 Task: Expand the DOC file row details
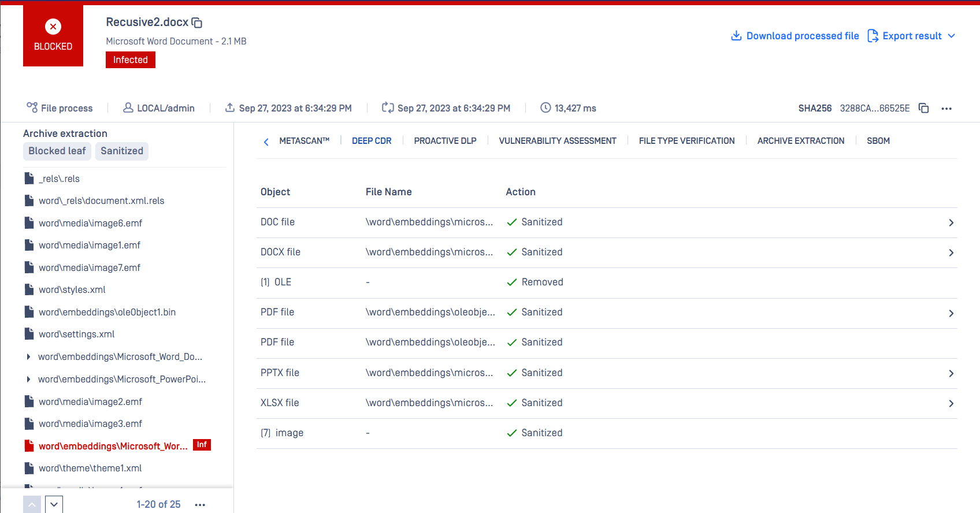(951, 223)
